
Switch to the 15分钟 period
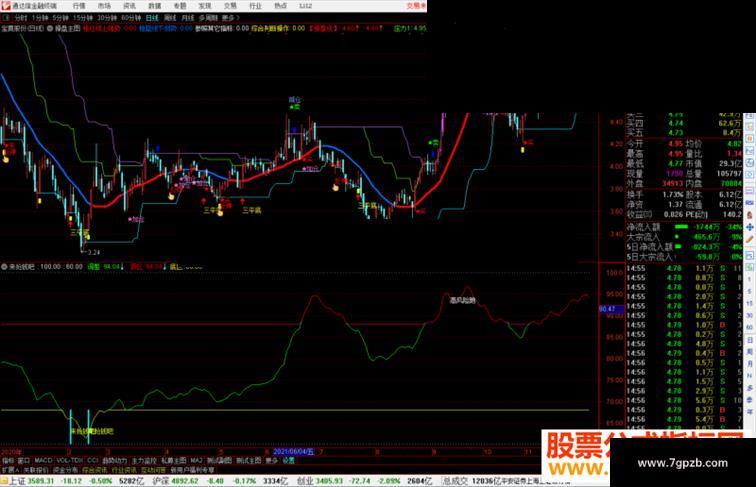click(x=83, y=18)
